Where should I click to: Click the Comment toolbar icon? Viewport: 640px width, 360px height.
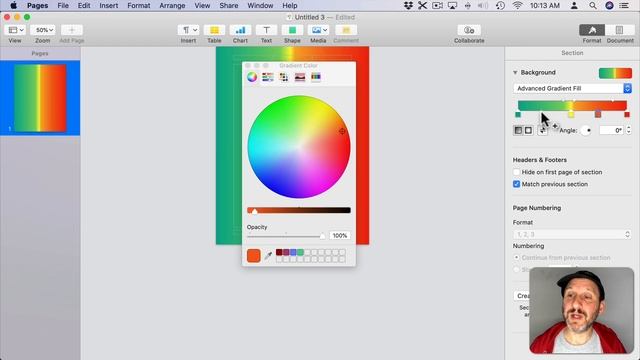pos(346,30)
